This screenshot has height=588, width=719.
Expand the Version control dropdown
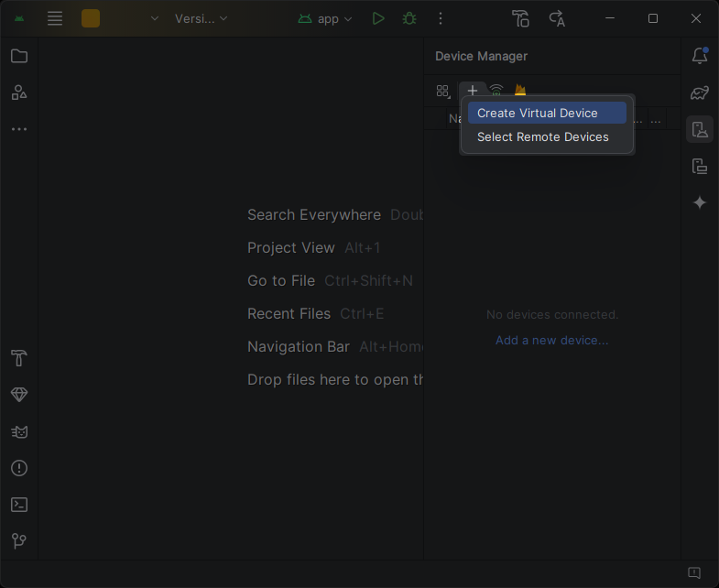point(201,19)
